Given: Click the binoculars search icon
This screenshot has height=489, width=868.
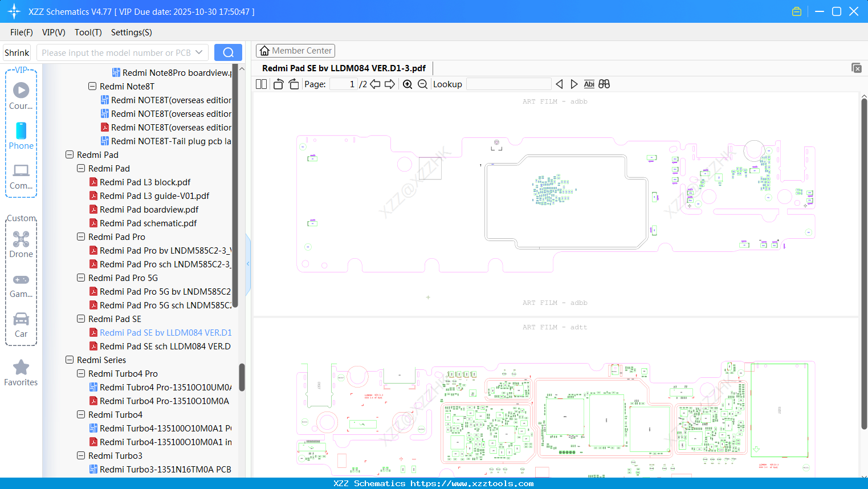Looking at the screenshot, I should pyautogui.click(x=604, y=84).
